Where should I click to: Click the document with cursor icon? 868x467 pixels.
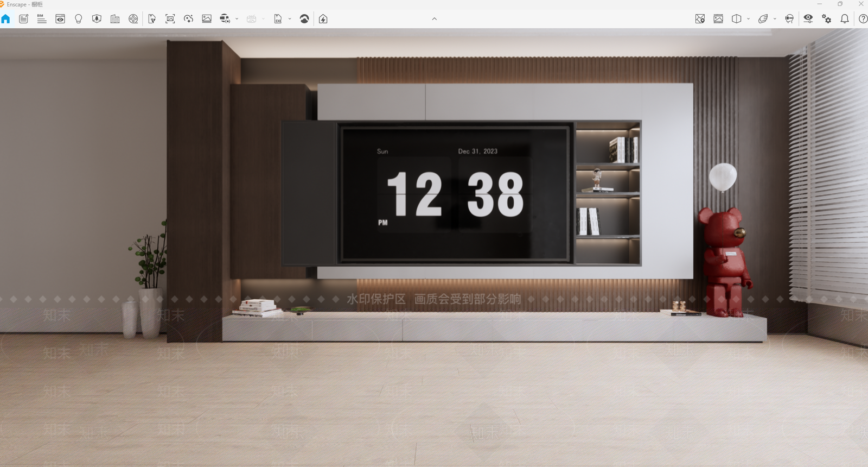pos(152,19)
